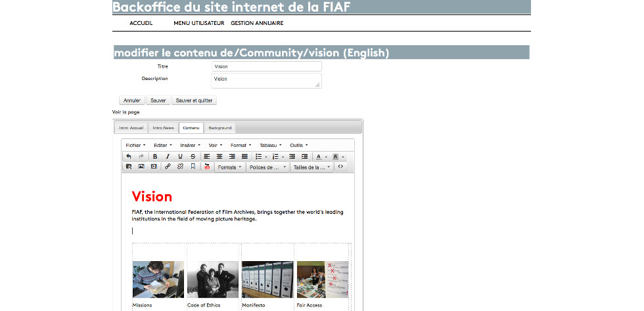Pick the text color swatch button
Image resolution: width=644 pixels, height=311 pixels.
pyautogui.click(x=319, y=157)
